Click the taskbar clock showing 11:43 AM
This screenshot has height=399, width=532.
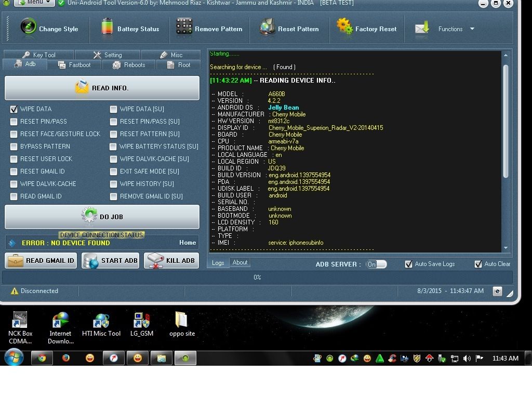pyautogui.click(x=505, y=358)
